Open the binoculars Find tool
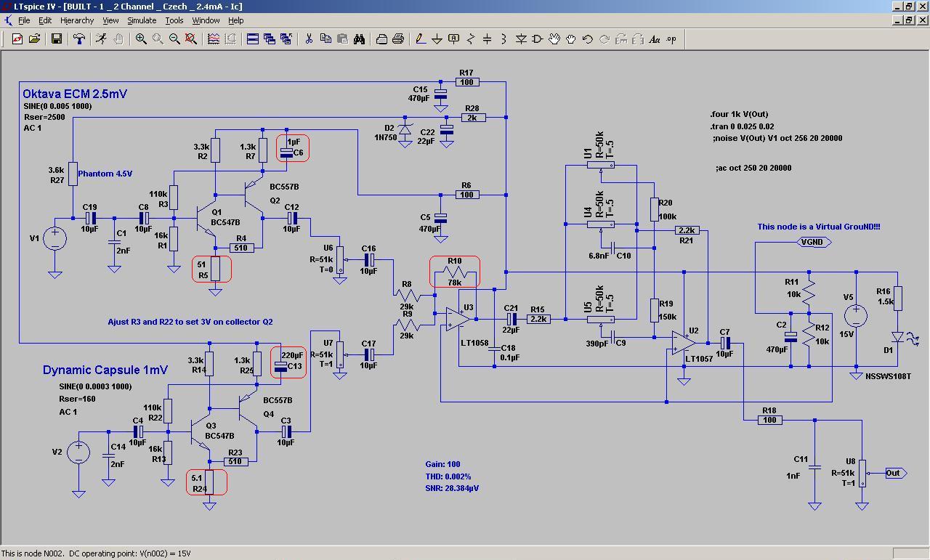Screen dimensions: 930x560 point(359,39)
